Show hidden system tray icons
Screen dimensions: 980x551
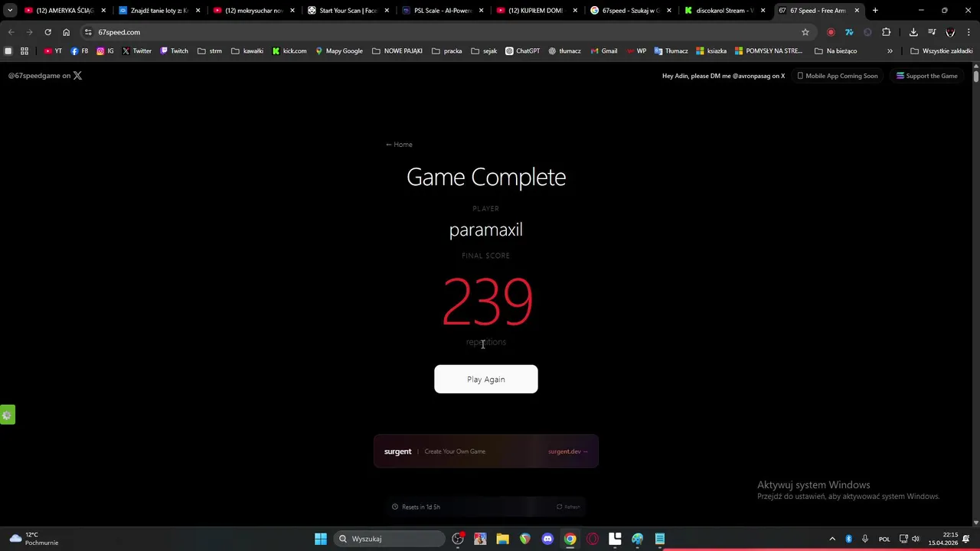pos(832,539)
